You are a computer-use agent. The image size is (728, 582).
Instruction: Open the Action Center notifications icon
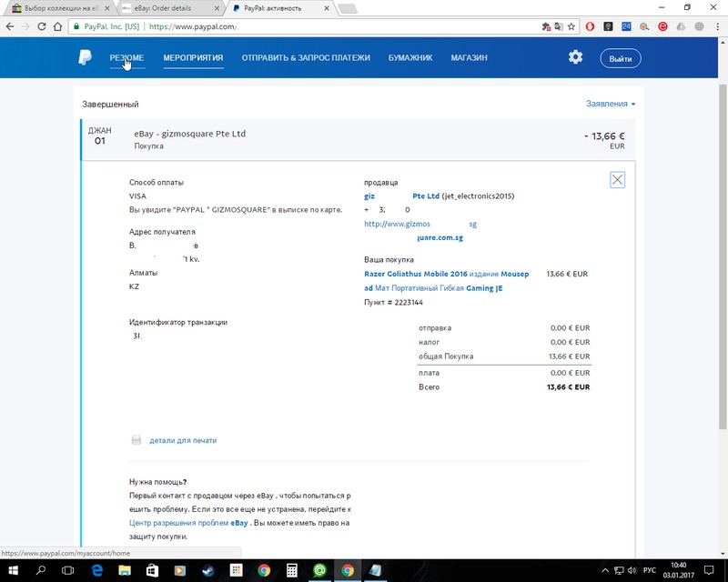pyautogui.click(x=709, y=570)
